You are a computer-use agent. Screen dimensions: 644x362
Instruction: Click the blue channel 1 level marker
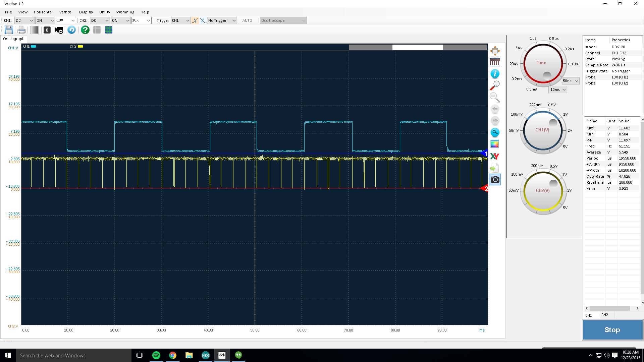coord(484,153)
